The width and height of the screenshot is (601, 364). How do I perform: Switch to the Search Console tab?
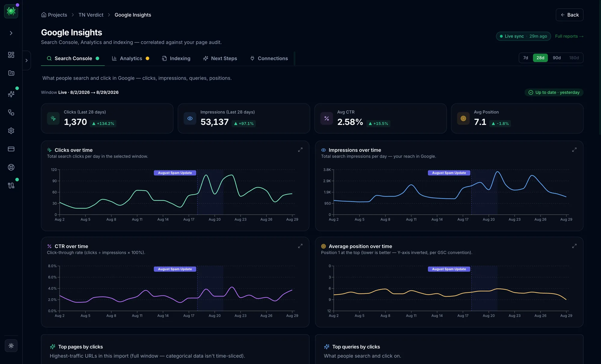coord(73,58)
